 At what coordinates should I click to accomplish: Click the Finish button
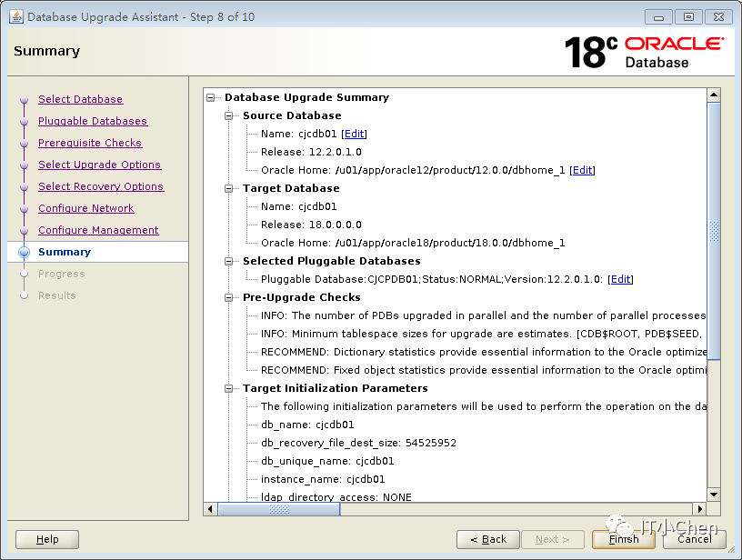coord(624,539)
